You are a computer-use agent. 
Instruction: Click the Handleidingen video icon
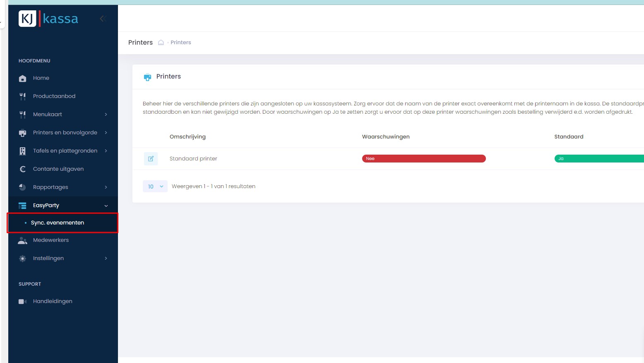point(23,301)
